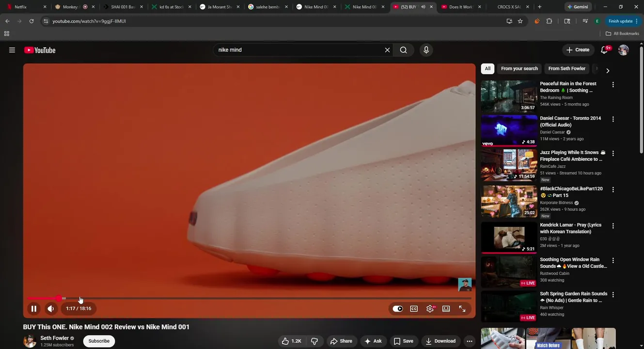Open the apps grid in bookmarks bar
644x349 pixels.
click(6, 33)
